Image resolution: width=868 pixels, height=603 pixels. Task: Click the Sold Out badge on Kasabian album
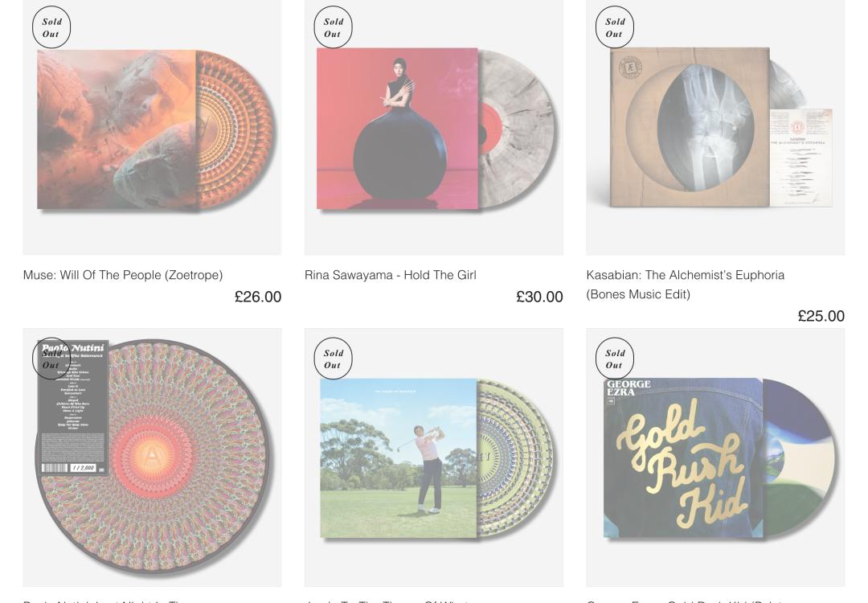(x=615, y=27)
